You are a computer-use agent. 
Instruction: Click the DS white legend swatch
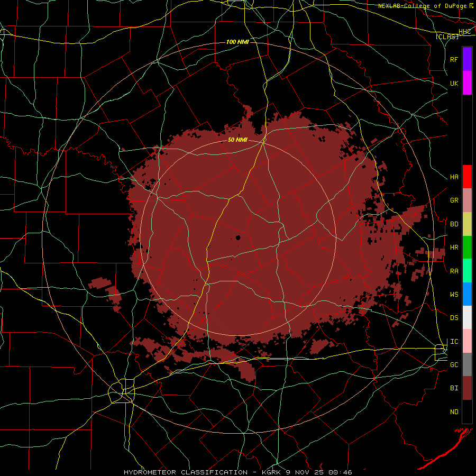tap(467, 317)
